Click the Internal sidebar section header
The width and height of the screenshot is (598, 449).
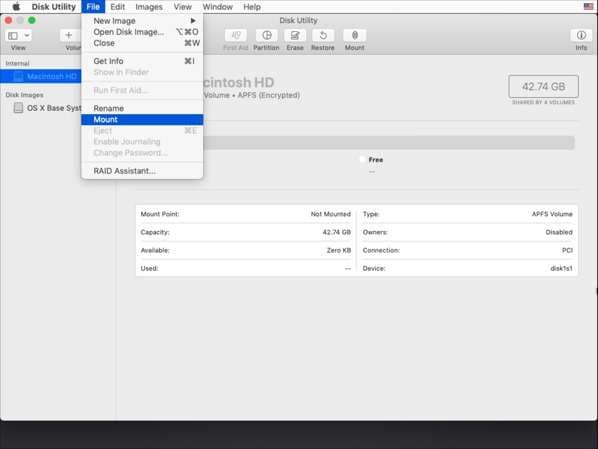point(17,63)
